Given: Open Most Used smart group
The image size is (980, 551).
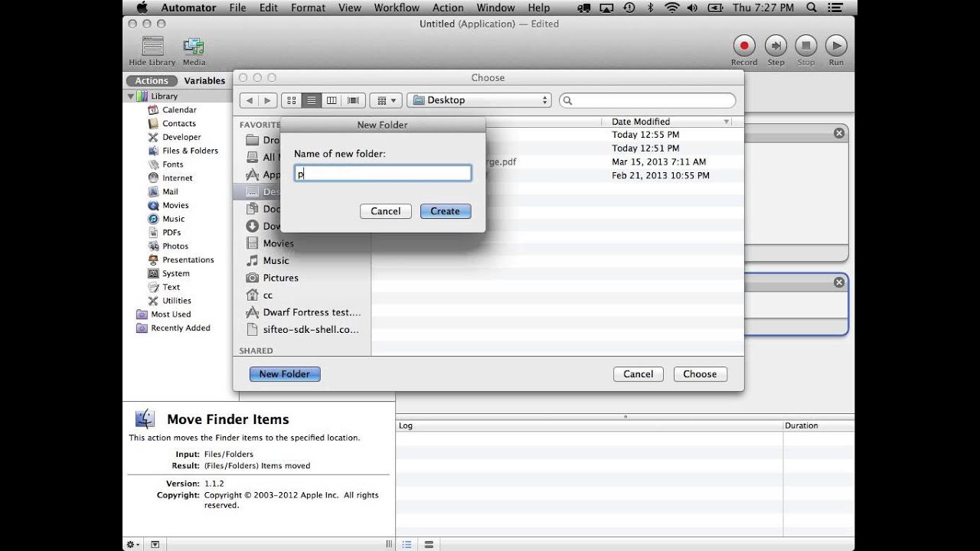Looking at the screenshot, I should coord(171,315).
